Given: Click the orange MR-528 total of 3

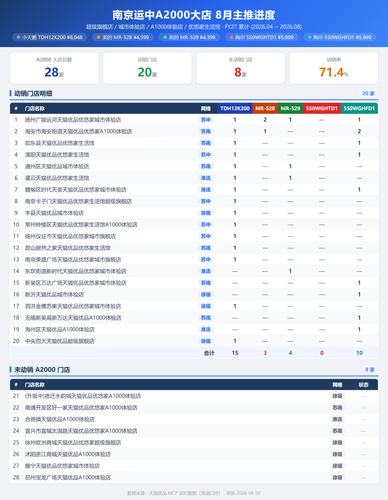Looking at the screenshot, I should [265, 353].
